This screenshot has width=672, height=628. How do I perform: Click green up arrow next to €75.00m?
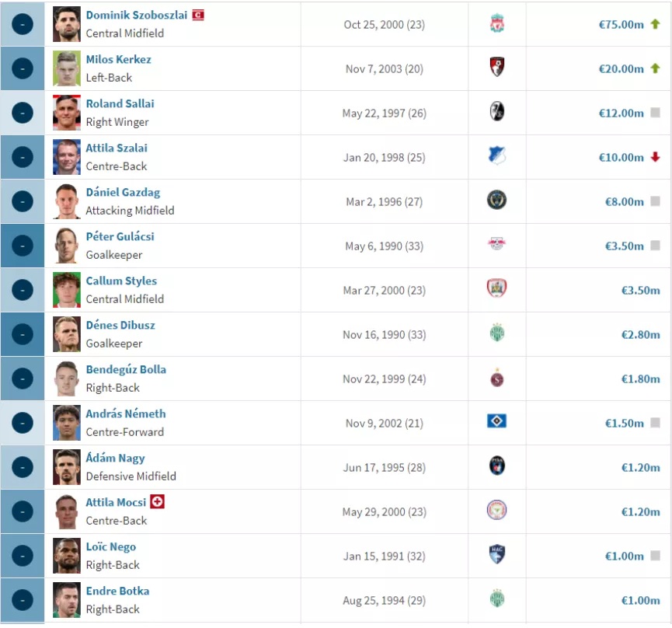coord(655,24)
